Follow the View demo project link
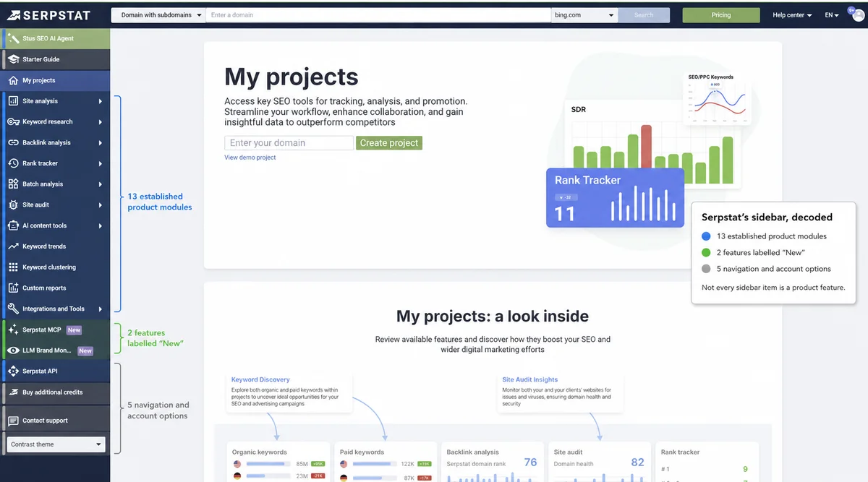Viewport: 868px width, 482px height. coord(250,158)
